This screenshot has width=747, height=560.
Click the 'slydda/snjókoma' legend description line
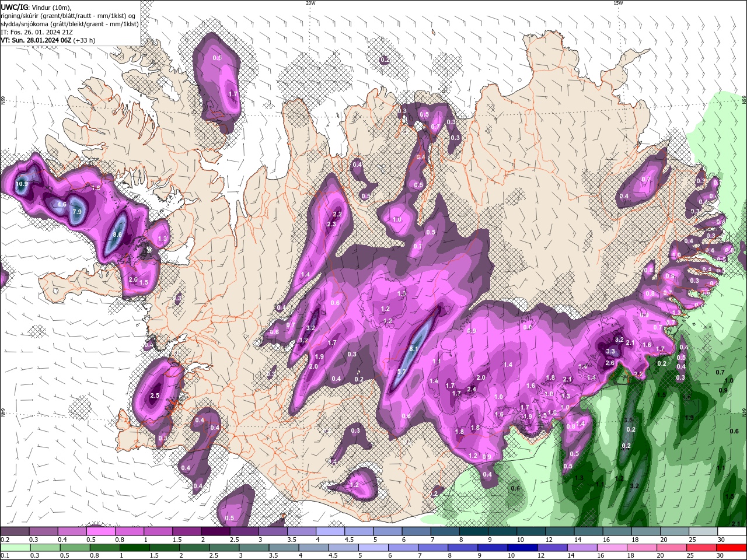[69, 24]
